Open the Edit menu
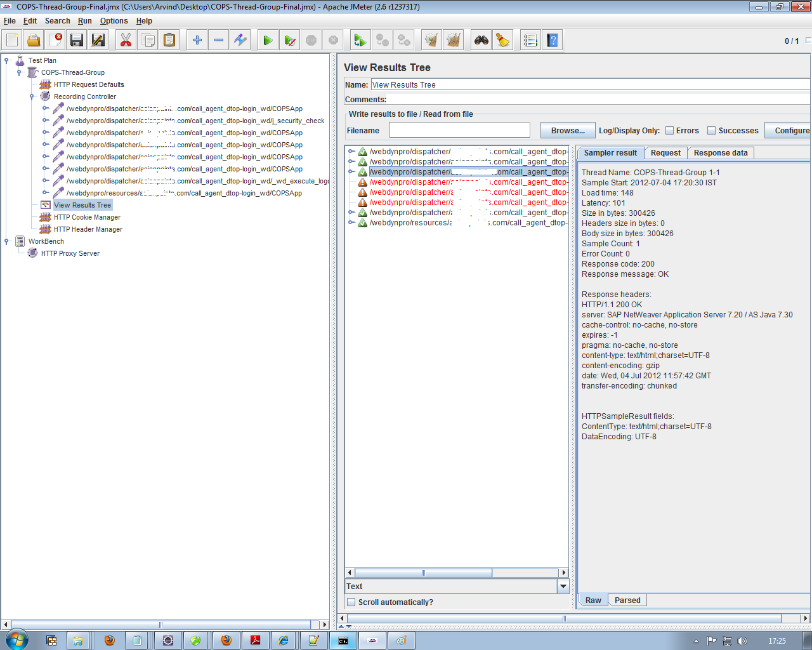Screen dimensions: 812x650 tap(30, 21)
